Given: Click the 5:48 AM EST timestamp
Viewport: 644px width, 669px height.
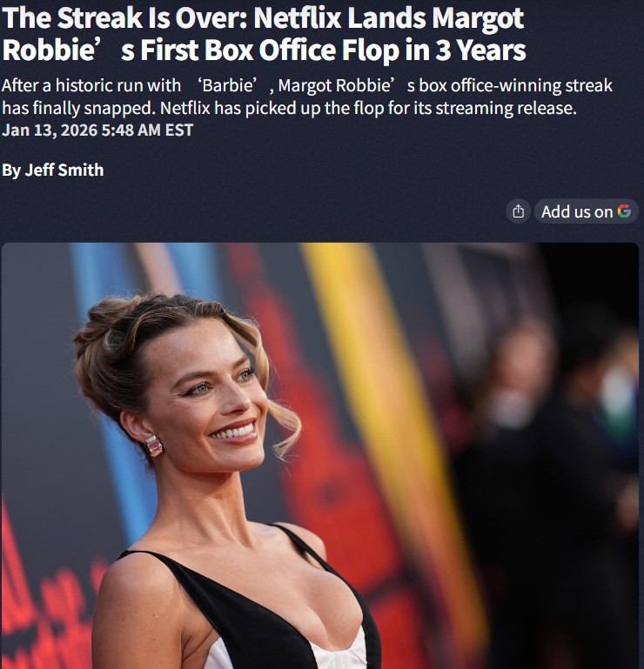Looking at the screenshot, I should (147, 130).
